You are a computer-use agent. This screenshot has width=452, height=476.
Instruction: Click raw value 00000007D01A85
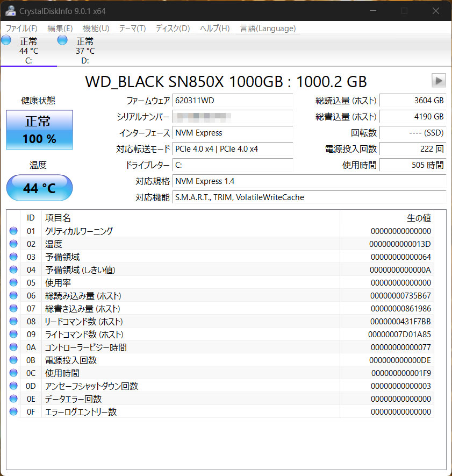click(399, 334)
